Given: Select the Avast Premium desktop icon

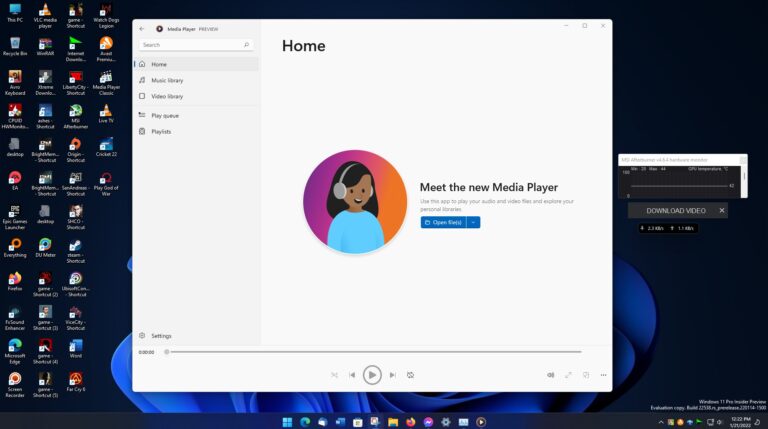Looking at the screenshot, I should (x=106, y=49).
